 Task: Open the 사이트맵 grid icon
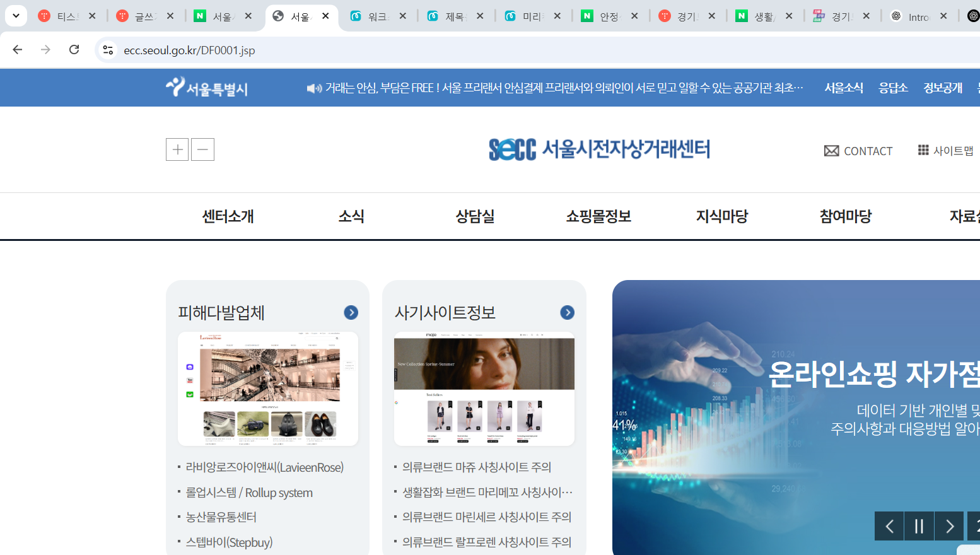click(923, 150)
